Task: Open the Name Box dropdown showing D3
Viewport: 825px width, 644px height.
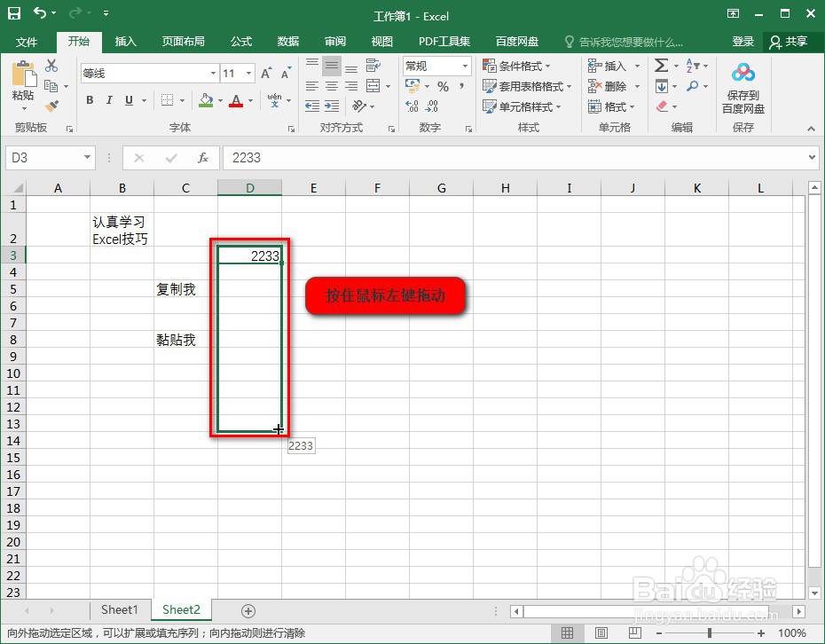Action: (x=89, y=157)
